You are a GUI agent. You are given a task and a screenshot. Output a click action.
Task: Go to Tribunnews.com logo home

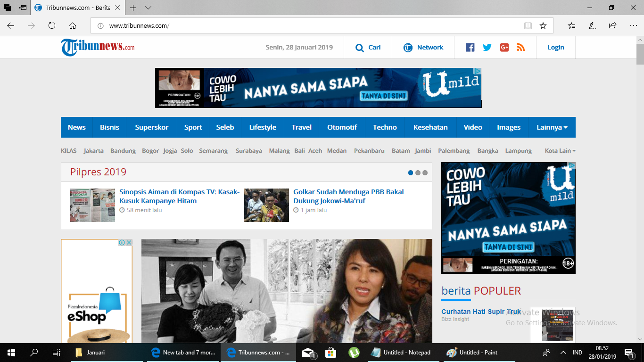pos(98,47)
